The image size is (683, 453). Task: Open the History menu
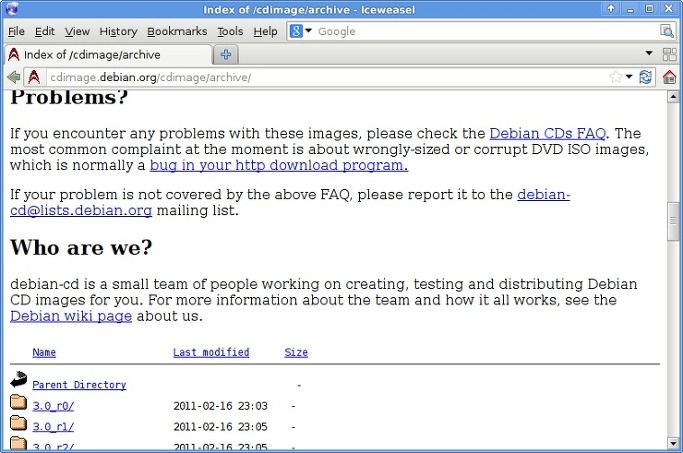point(118,31)
